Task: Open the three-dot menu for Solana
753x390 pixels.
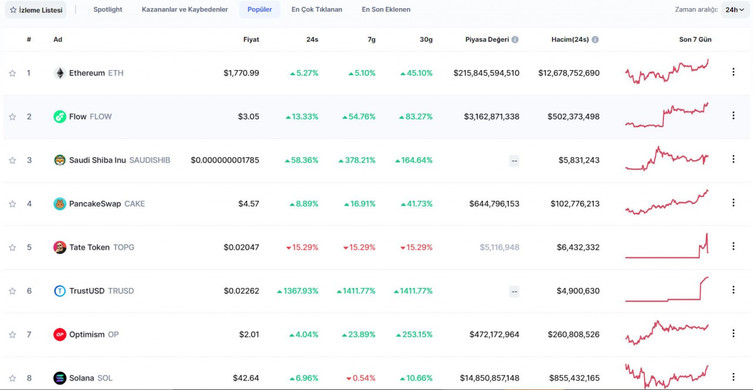Action: (733, 377)
